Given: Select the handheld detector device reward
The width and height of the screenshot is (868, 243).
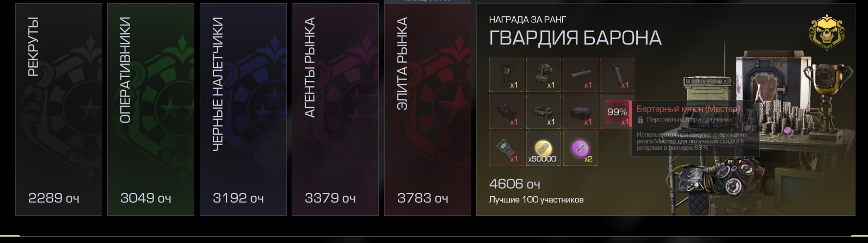Looking at the screenshot, I should pyautogui.click(x=506, y=148).
